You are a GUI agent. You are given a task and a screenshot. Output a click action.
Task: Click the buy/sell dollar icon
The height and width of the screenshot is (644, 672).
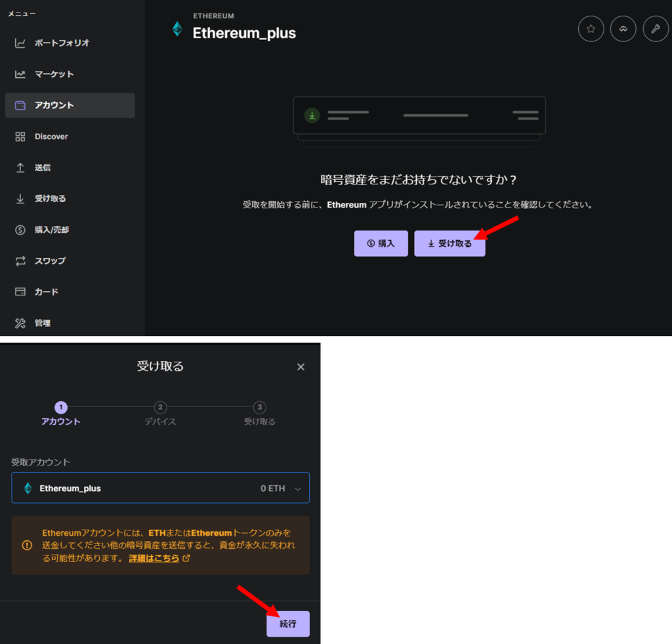(20, 230)
